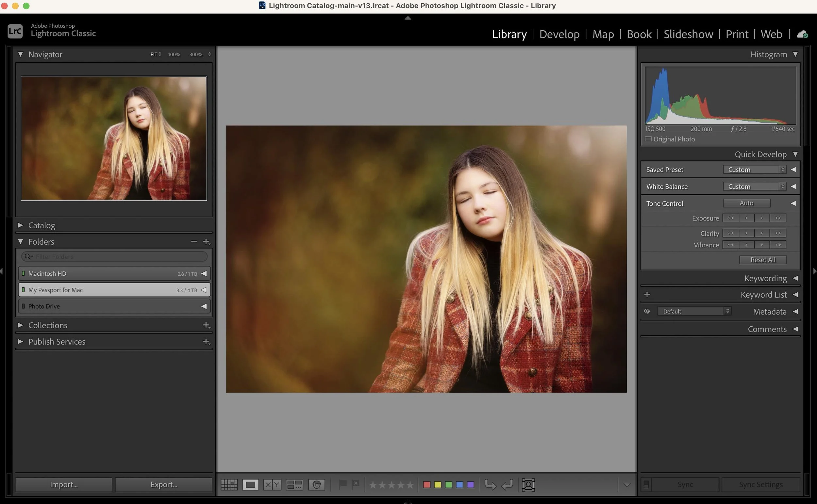The height and width of the screenshot is (504, 817).
Task: Apply the red color label swatch
Action: 426,485
